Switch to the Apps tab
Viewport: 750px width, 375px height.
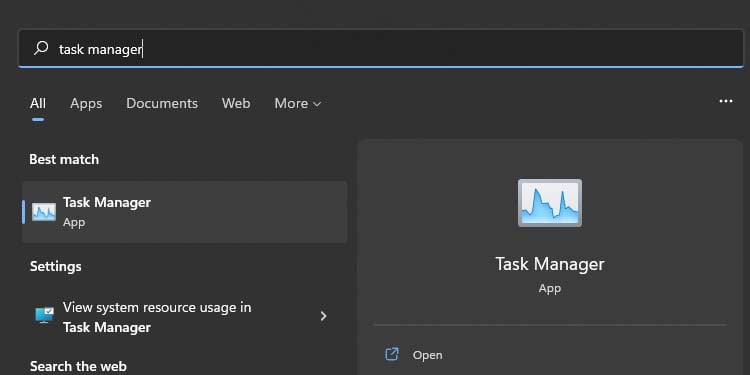86,103
